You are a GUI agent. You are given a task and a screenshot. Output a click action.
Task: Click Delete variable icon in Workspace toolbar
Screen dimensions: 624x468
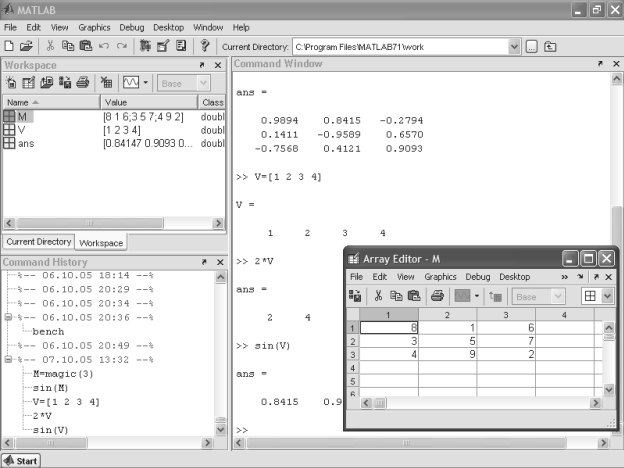pyautogui.click(x=106, y=83)
